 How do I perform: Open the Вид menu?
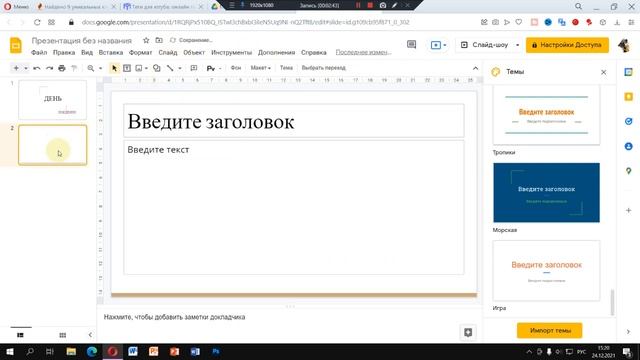[x=87, y=53]
